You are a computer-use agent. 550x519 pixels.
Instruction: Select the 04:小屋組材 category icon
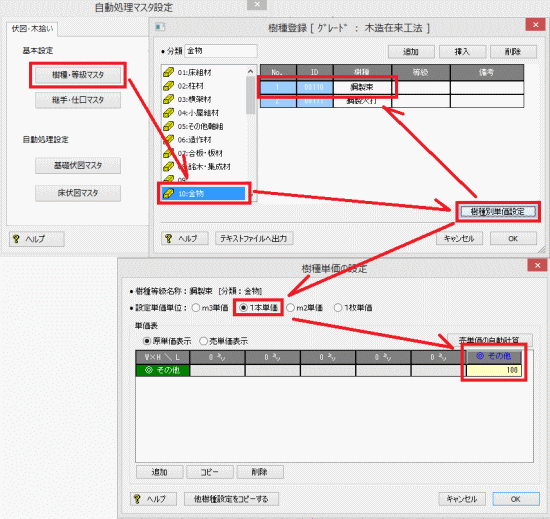pyautogui.click(x=168, y=113)
